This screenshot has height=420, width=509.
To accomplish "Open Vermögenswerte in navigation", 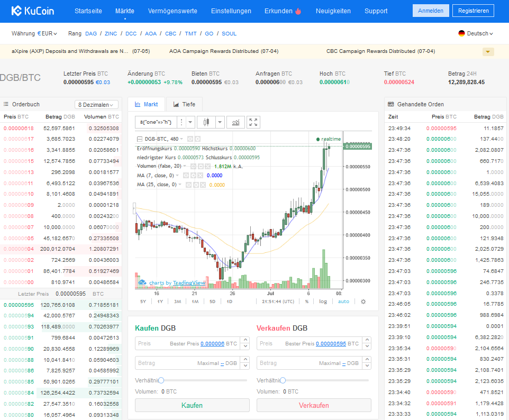I will (172, 11).
